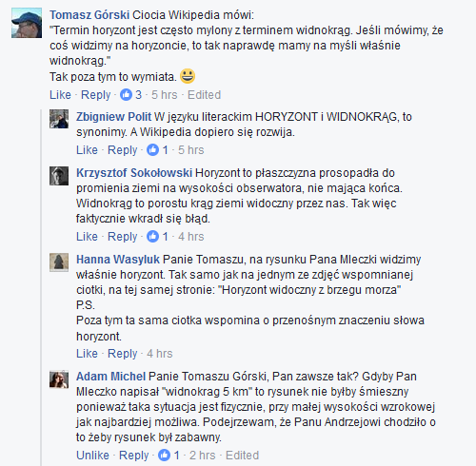Like Hanna Wasyluk's comment
476x466 pixels.
click(x=87, y=354)
